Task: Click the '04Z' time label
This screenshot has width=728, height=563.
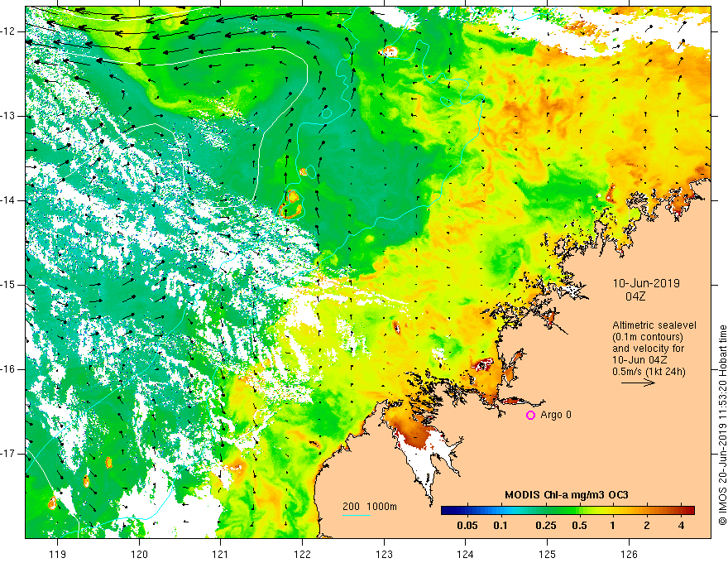Action: (x=635, y=296)
